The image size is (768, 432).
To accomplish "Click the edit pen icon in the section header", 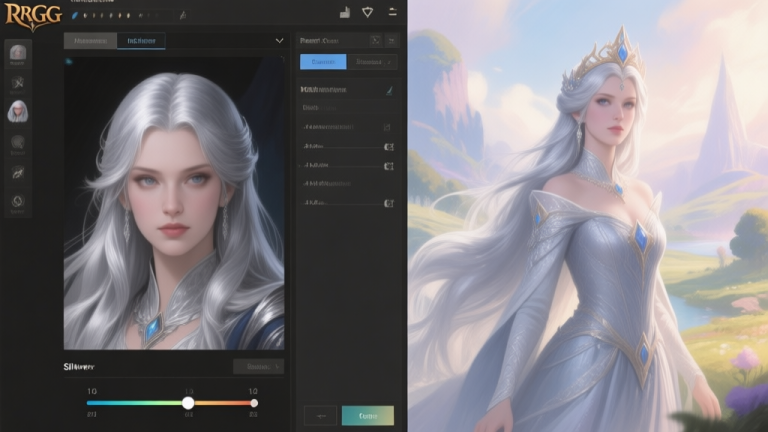I will [x=389, y=90].
